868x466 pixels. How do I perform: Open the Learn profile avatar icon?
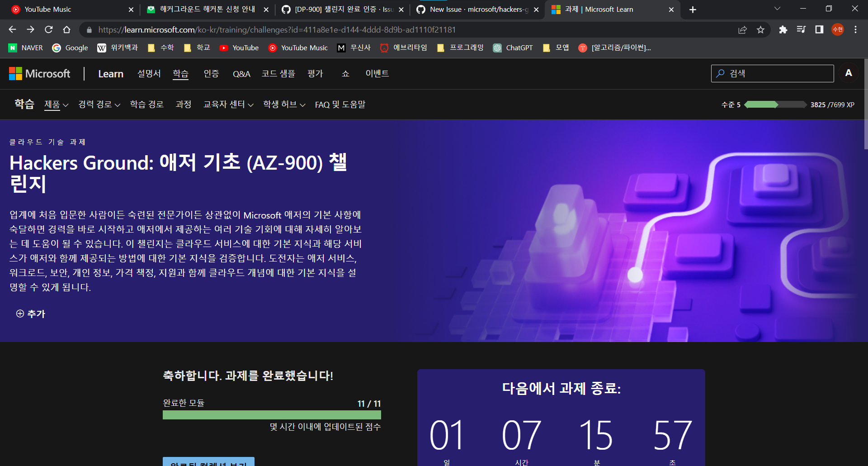pyautogui.click(x=849, y=73)
